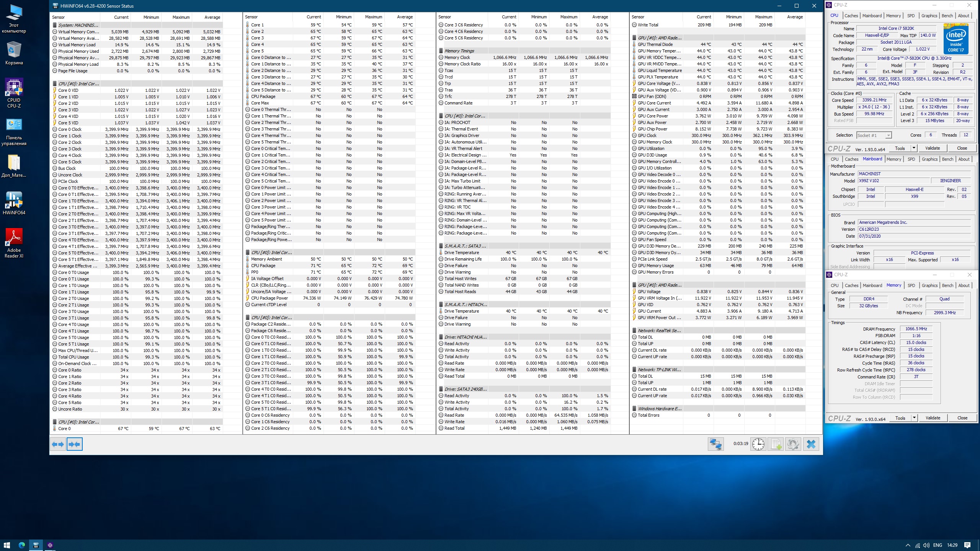Switch to the Caches tab in top CPU-Z
The height and width of the screenshot is (551, 980).
[x=851, y=16]
